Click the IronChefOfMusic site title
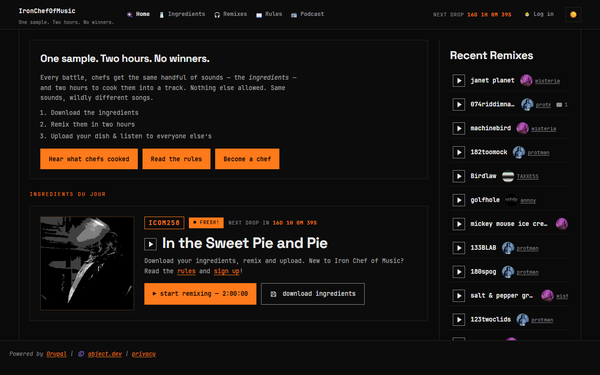The image size is (600, 375). coord(47,11)
